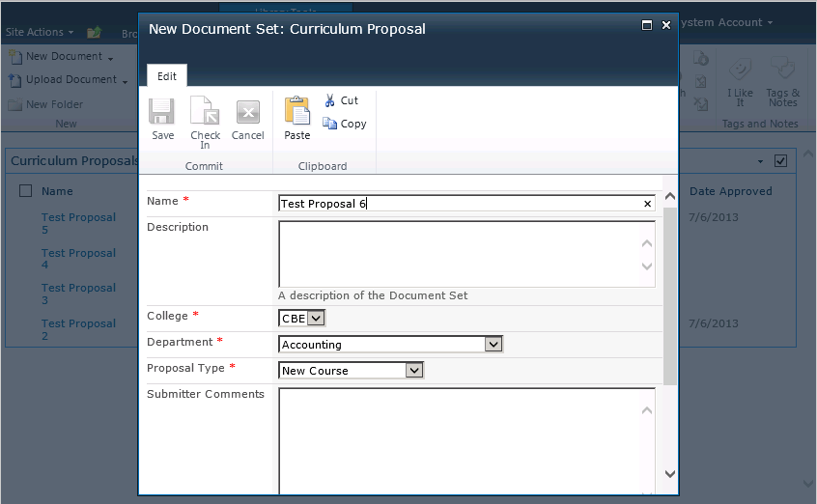Click the dialog vertical scrollbar down arrow
Screen dimensions: 817x504
(670, 473)
